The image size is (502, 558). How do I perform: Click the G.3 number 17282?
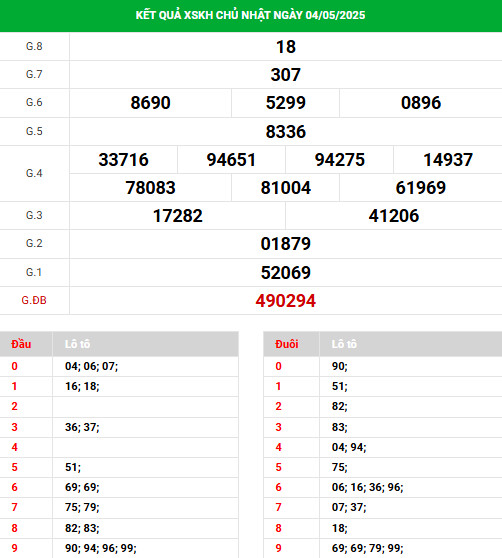click(178, 216)
